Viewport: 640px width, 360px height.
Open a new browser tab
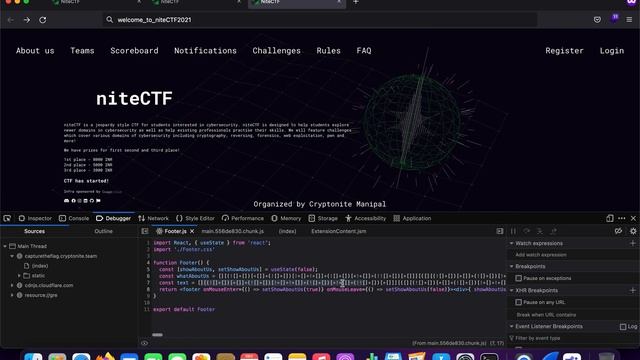click(x=356, y=2)
